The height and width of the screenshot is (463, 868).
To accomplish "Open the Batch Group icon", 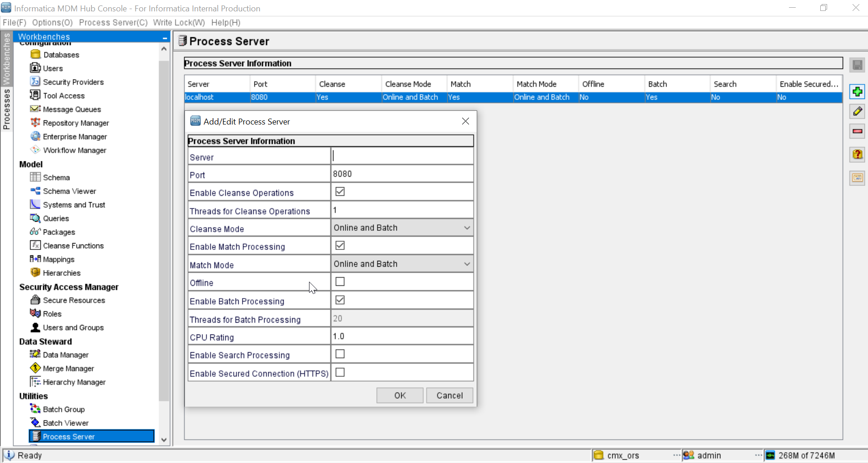I will (x=35, y=409).
